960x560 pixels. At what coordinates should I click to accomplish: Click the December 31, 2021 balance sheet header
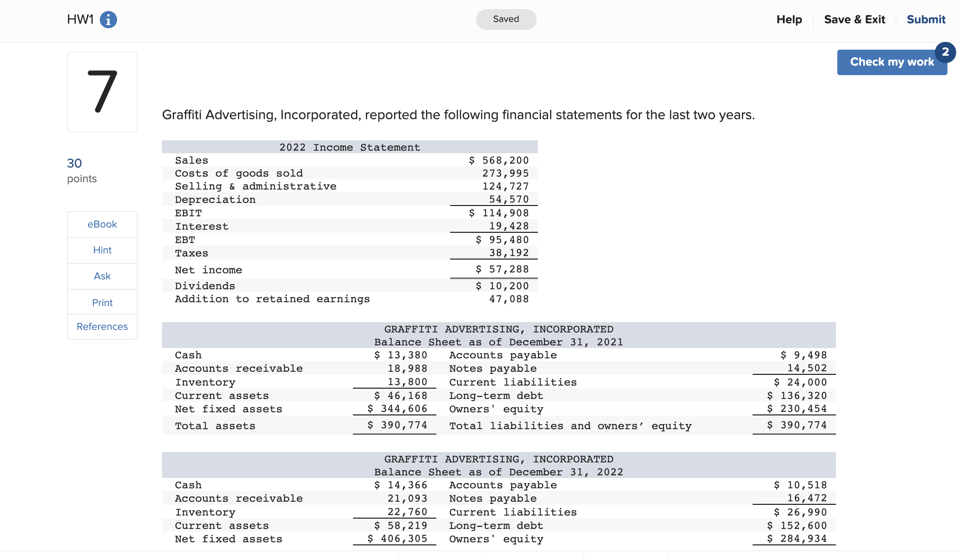pos(499,342)
